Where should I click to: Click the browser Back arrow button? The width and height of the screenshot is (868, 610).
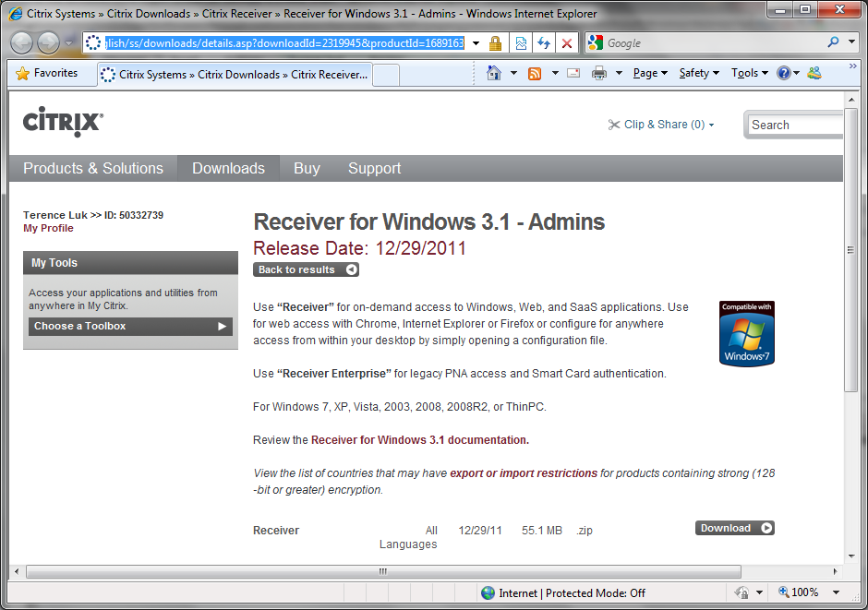tap(21, 43)
